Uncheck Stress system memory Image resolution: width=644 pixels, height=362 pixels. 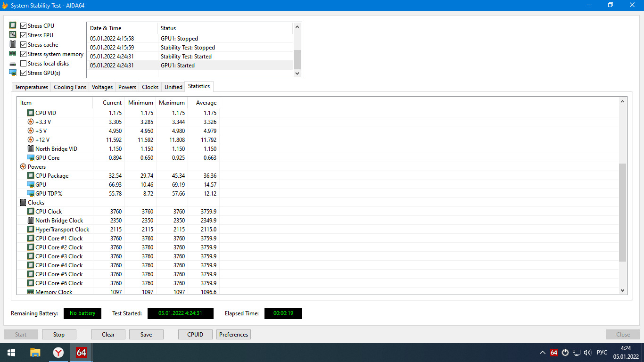pos(24,54)
